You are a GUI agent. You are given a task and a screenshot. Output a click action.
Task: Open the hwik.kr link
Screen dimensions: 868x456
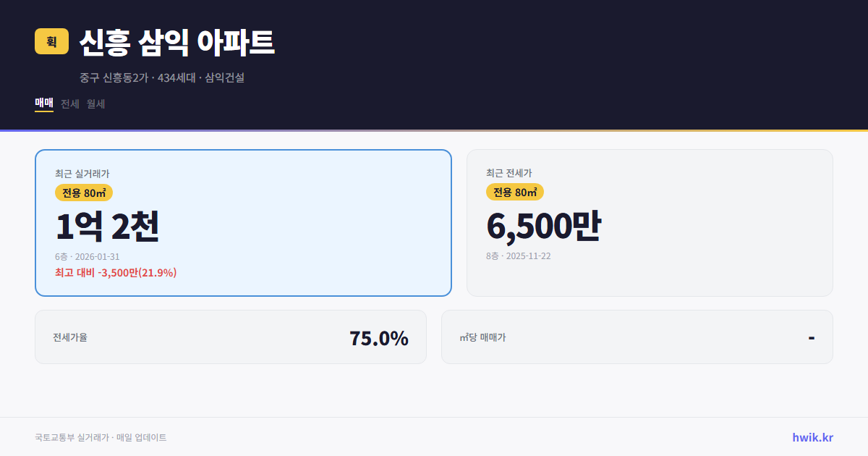tap(812, 437)
